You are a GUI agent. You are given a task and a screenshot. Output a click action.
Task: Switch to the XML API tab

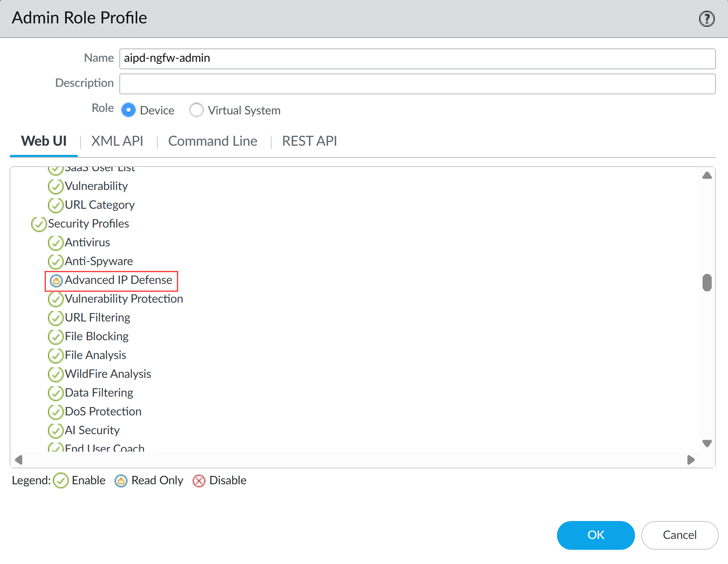pos(117,141)
